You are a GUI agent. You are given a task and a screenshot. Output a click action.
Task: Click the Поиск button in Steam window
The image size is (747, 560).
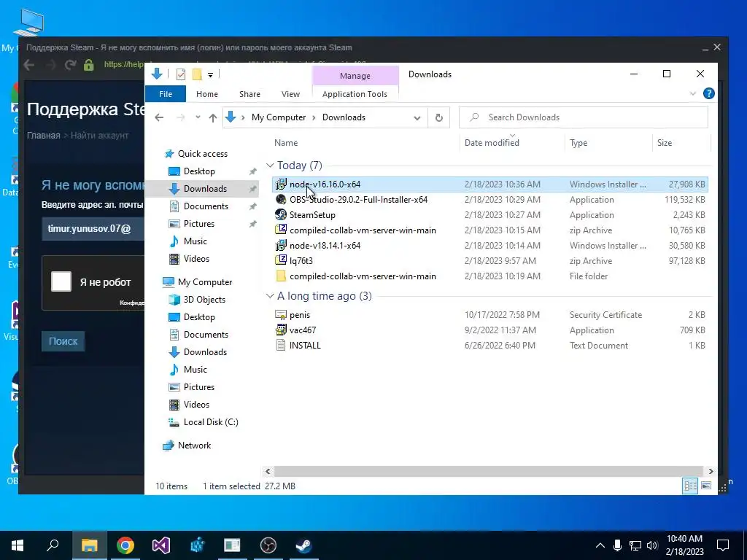63,341
